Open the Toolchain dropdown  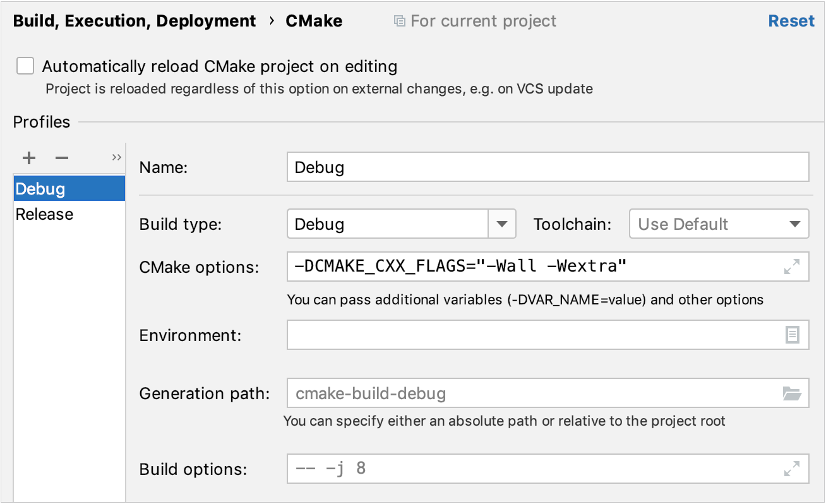(795, 224)
